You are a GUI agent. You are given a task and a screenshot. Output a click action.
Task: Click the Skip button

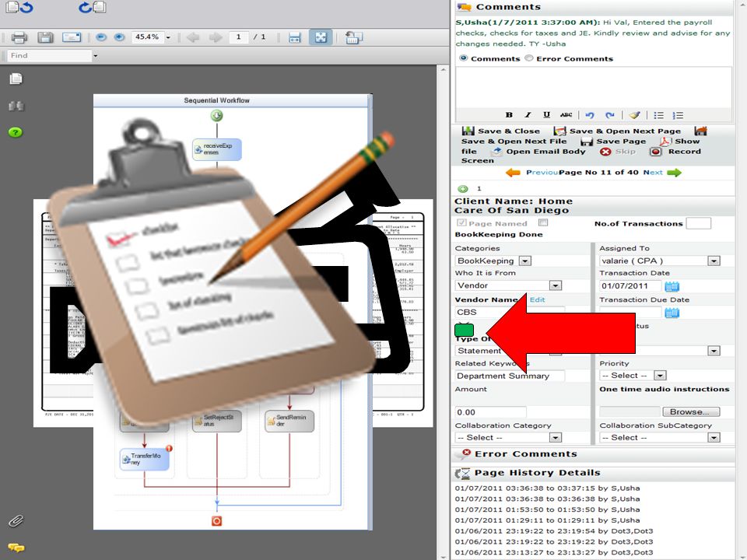tap(618, 152)
